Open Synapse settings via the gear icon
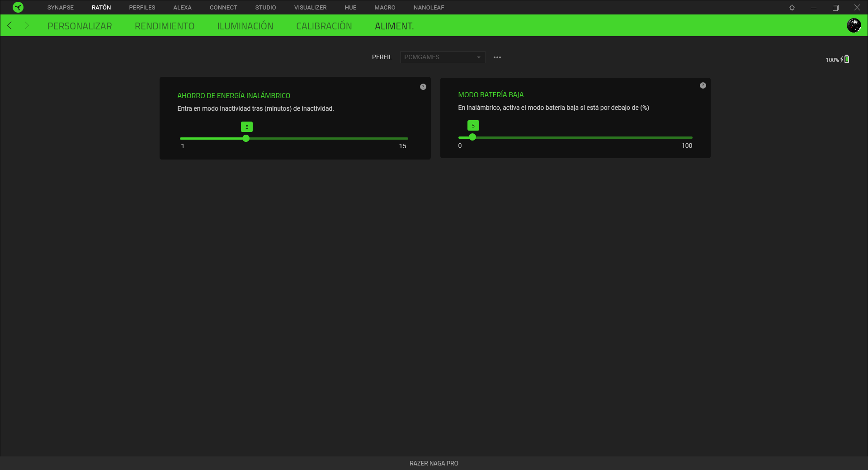This screenshot has height=470, width=868. coord(793,7)
